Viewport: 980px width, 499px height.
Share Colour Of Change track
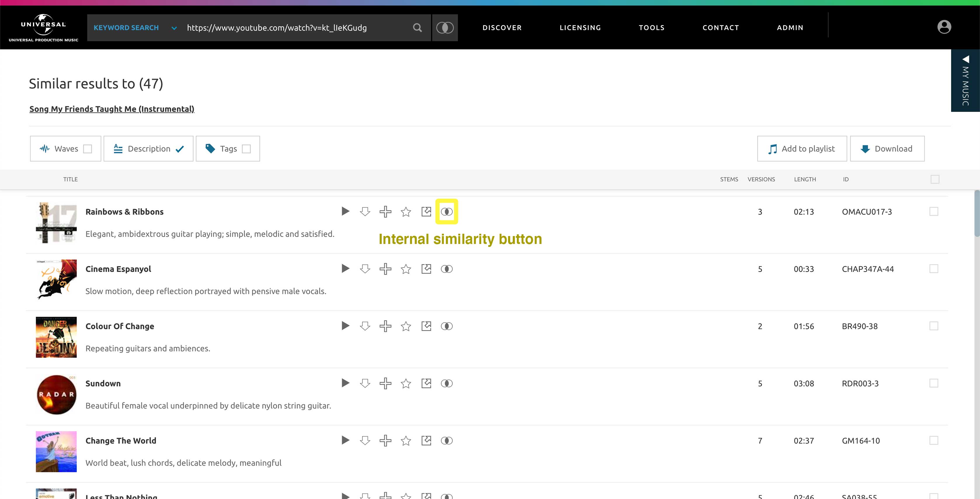(x=426, y=326)
